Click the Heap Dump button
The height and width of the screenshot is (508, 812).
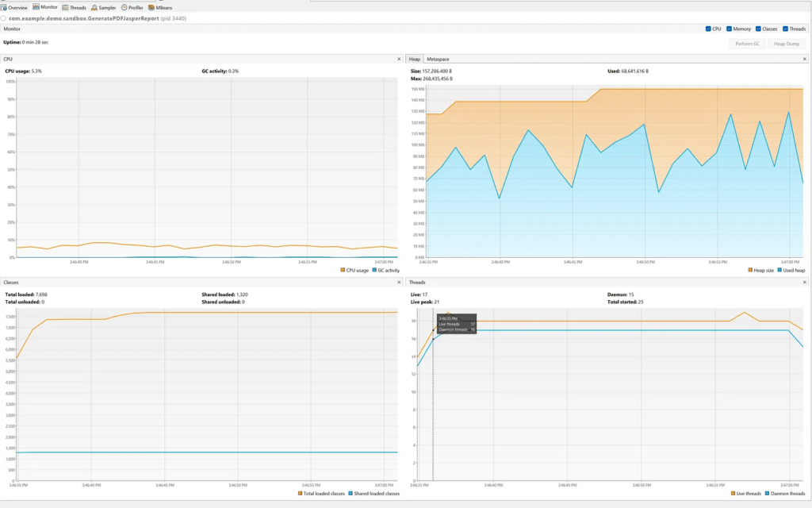788,44
